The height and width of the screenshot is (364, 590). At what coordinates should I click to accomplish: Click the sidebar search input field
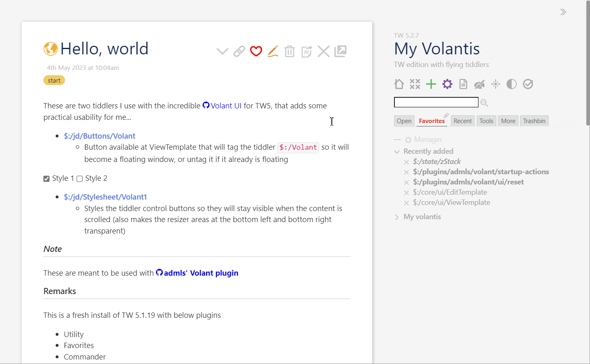pyautogui.click(x=436, y=102)
